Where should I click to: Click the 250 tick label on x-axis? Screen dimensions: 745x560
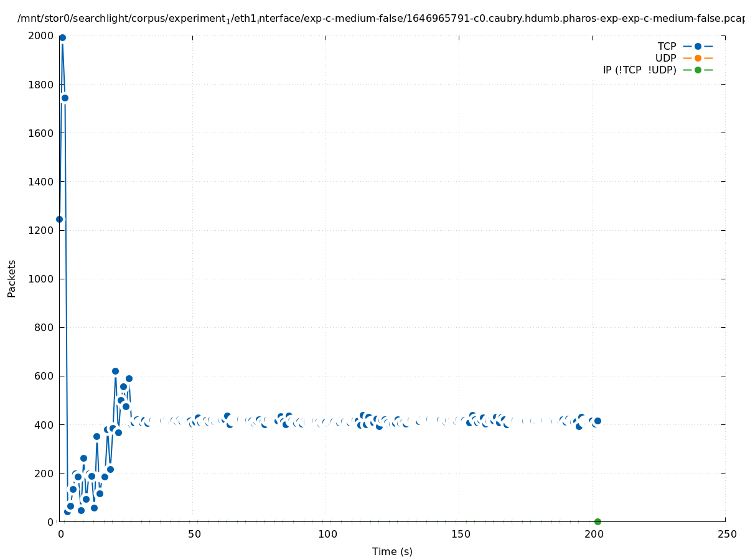[726, 534]
